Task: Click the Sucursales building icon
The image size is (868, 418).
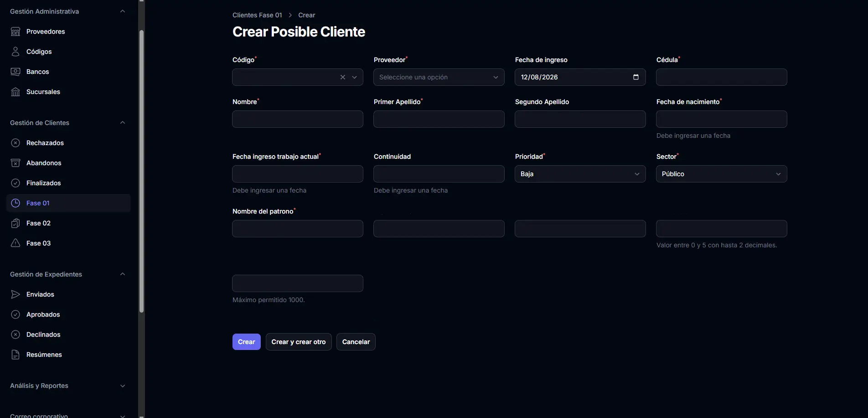Action: (15, 92)
